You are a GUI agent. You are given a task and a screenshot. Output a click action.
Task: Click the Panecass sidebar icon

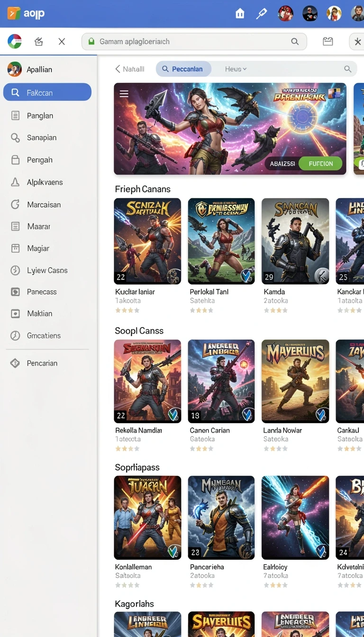coord(15,292)
